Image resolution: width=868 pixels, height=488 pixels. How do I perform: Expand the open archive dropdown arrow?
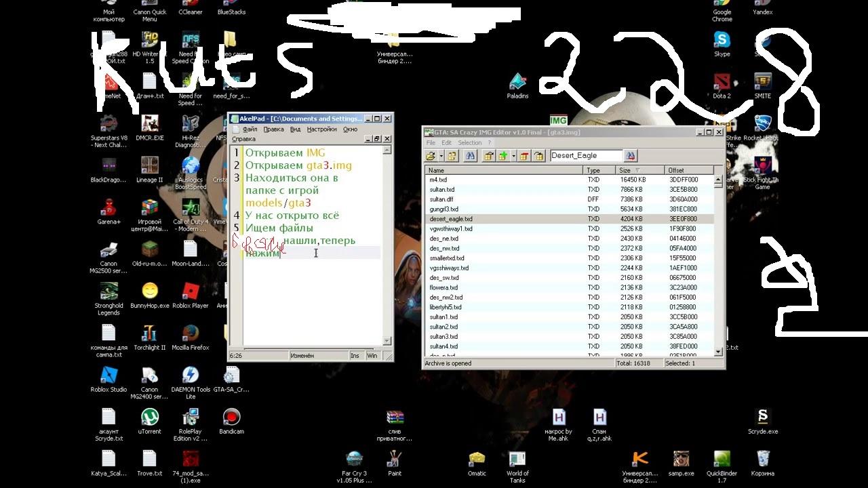pos(439,156)
